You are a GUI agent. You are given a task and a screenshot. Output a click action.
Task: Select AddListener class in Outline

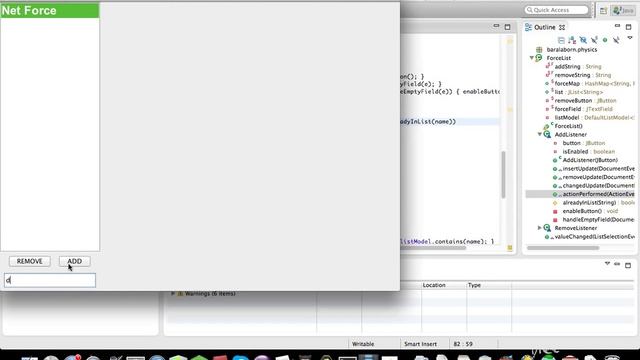570,135
